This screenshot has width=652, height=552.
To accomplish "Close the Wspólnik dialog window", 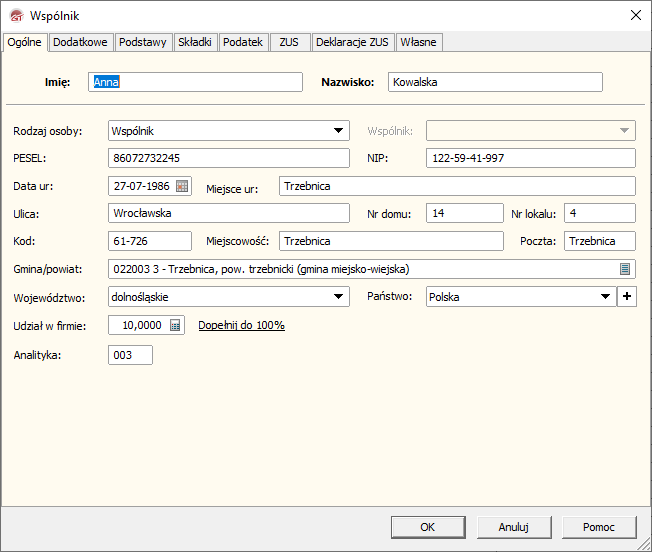I will coord(635,15).
